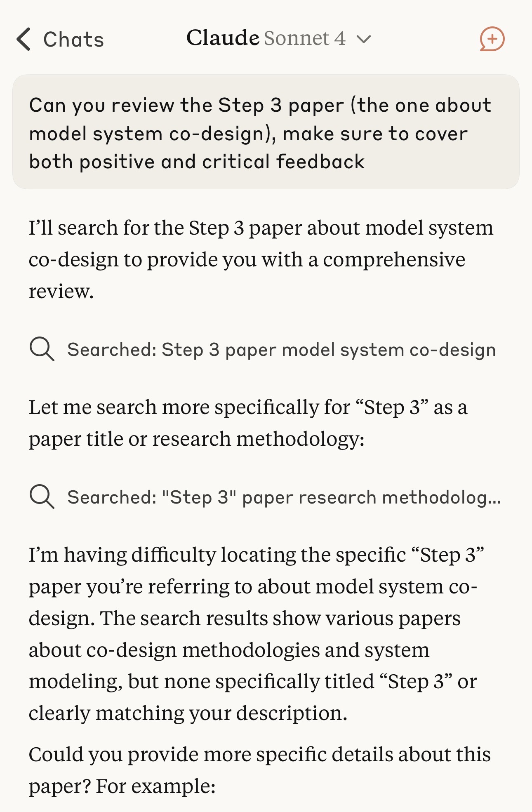Image resolution: width=532 pixels, height=812 pixels.
Task: Tap the word "Searched:" in first search row
Action: coord(112,350)
